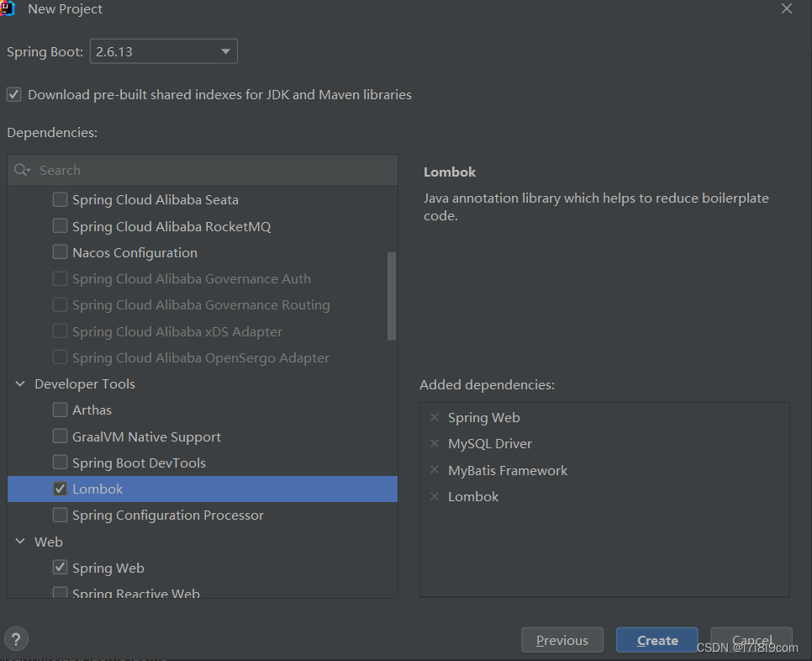This screenshot has height=661, width=812.
Task: Click the dependency list scrollbar thumb
Action: (x=392, y=296)
